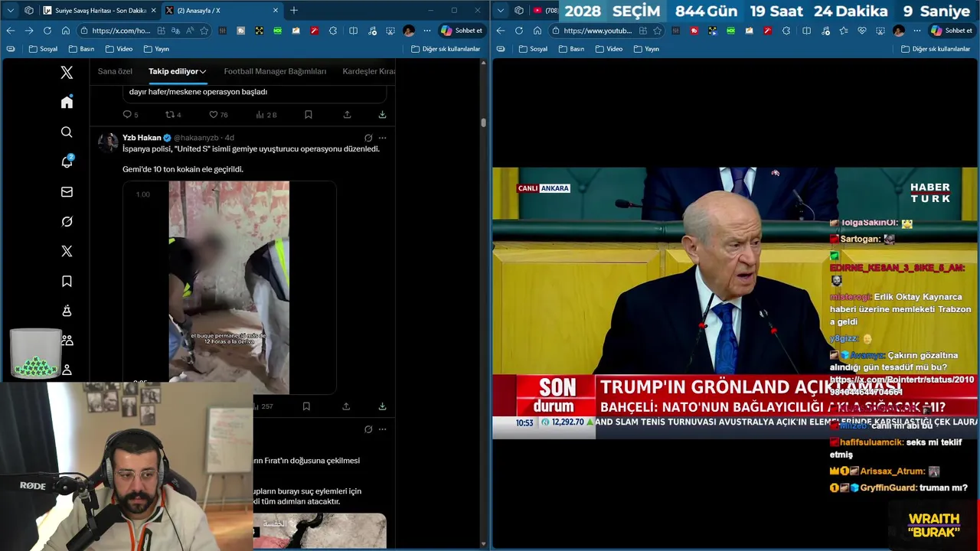Open X home from the sidebar house icon
This screenshot has height=551, width=980.
tap(67, 103)
